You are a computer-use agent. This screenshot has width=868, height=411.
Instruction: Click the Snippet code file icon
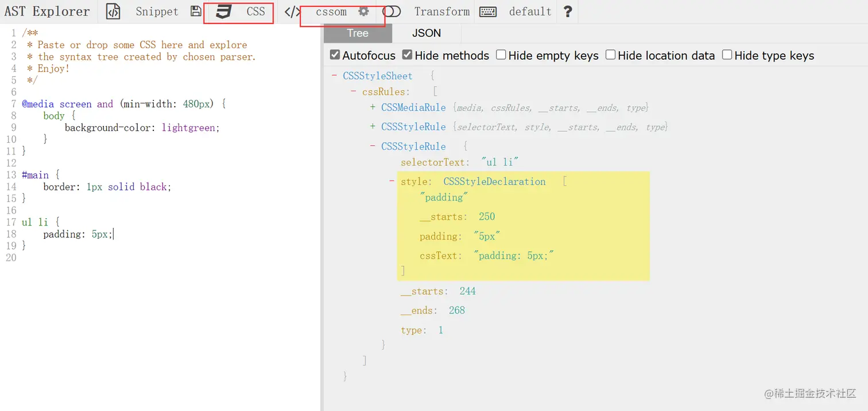click(113, 11)
